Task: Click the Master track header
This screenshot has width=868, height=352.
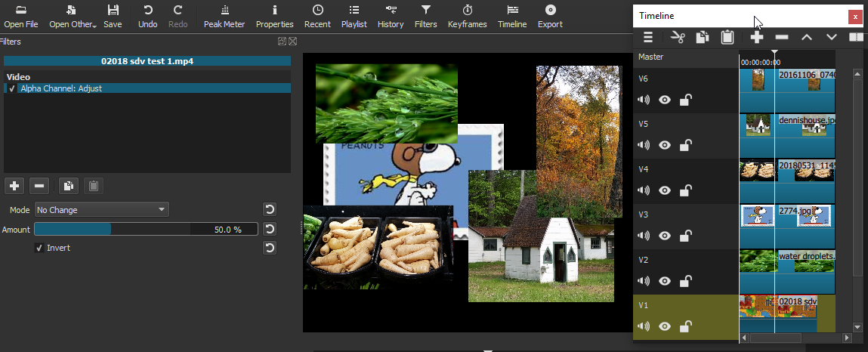Action: (686, 57)
